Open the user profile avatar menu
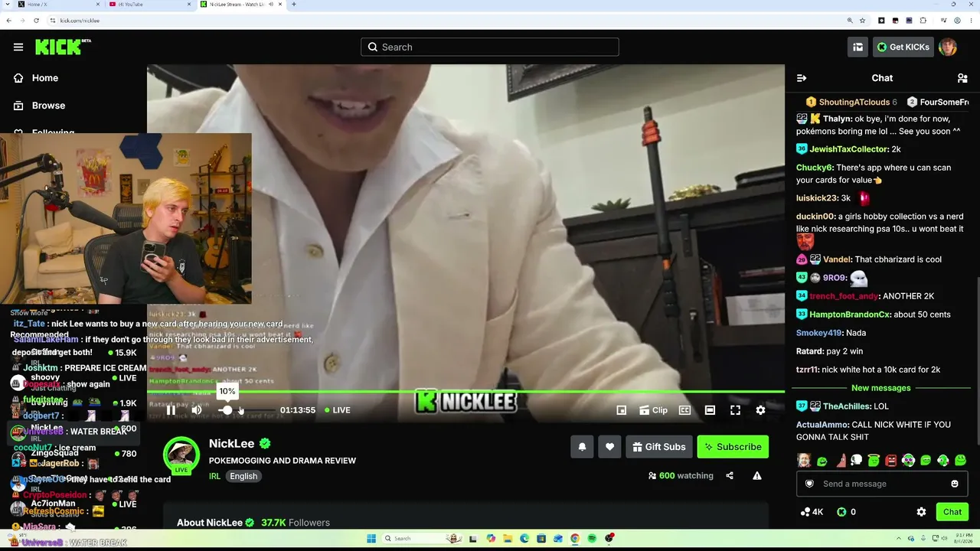 948,47
